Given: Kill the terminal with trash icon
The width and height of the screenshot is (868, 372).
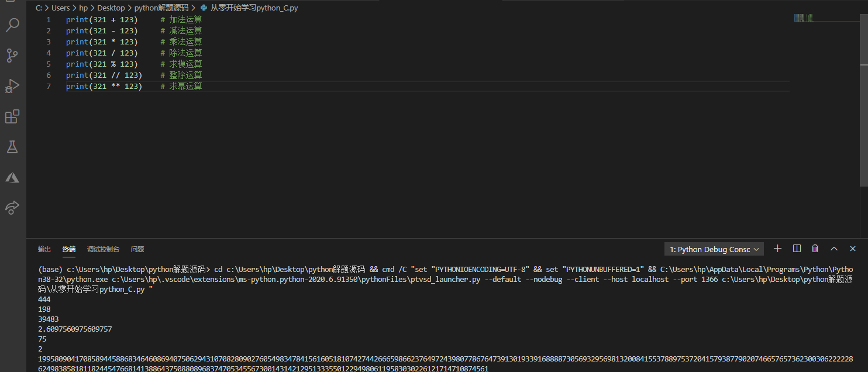Looking at the screenshot, I should (815, 249).
